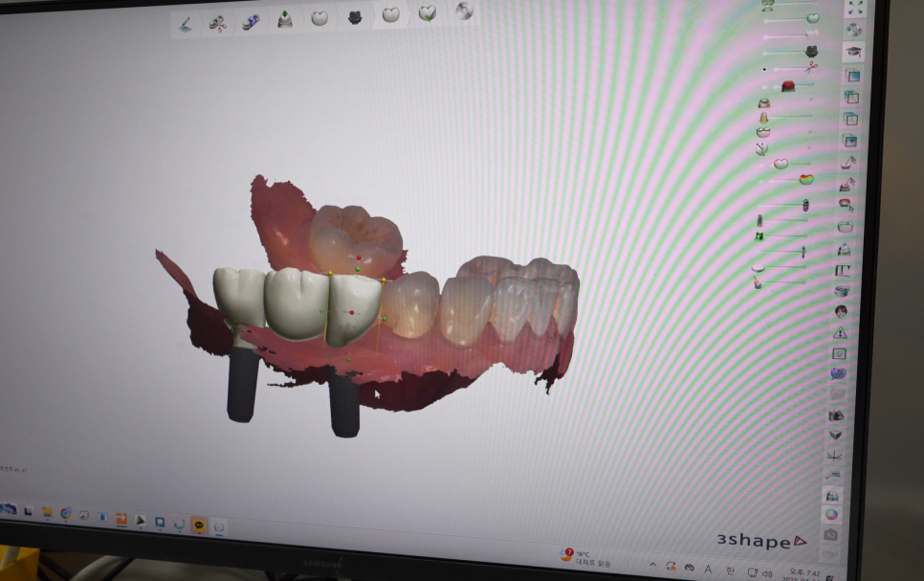The width and height of the screenshot is (924, 581).
Task: Select the scissors trim-scan workflow step
Action: (x=219, y=23)
